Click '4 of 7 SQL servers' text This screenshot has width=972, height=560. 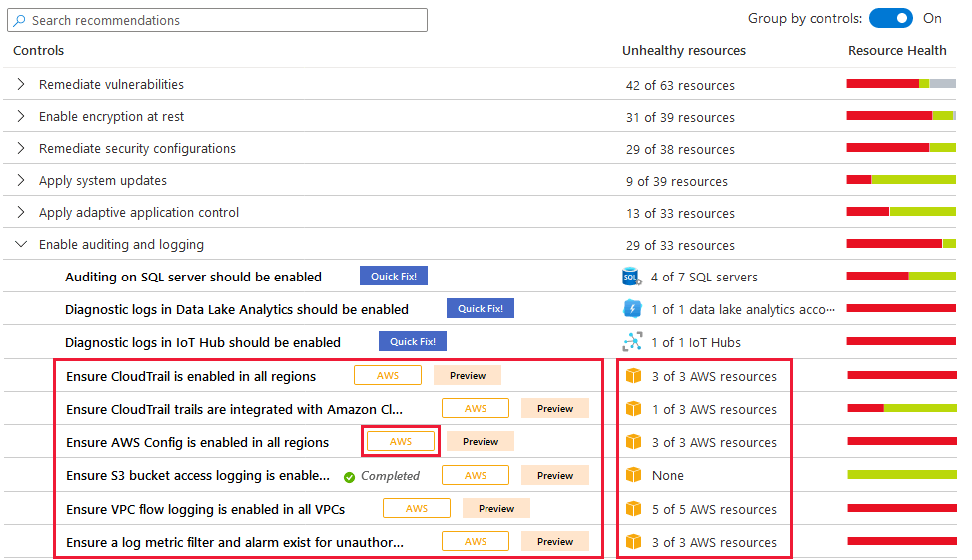704,277
